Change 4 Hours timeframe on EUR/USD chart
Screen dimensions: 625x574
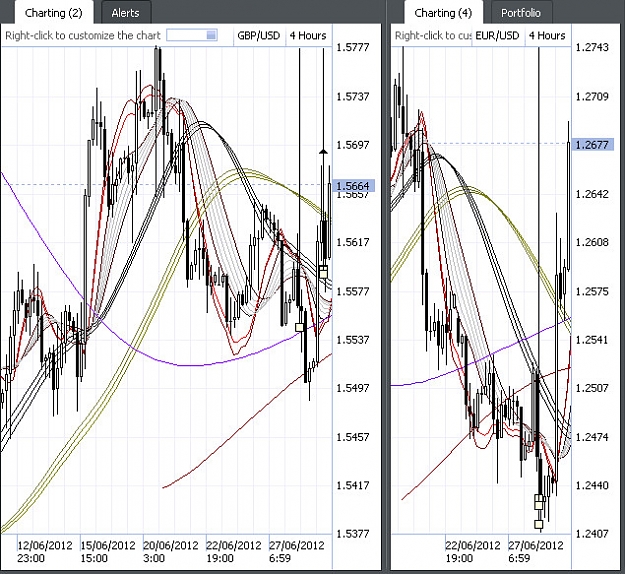click(x=548, y=35)
